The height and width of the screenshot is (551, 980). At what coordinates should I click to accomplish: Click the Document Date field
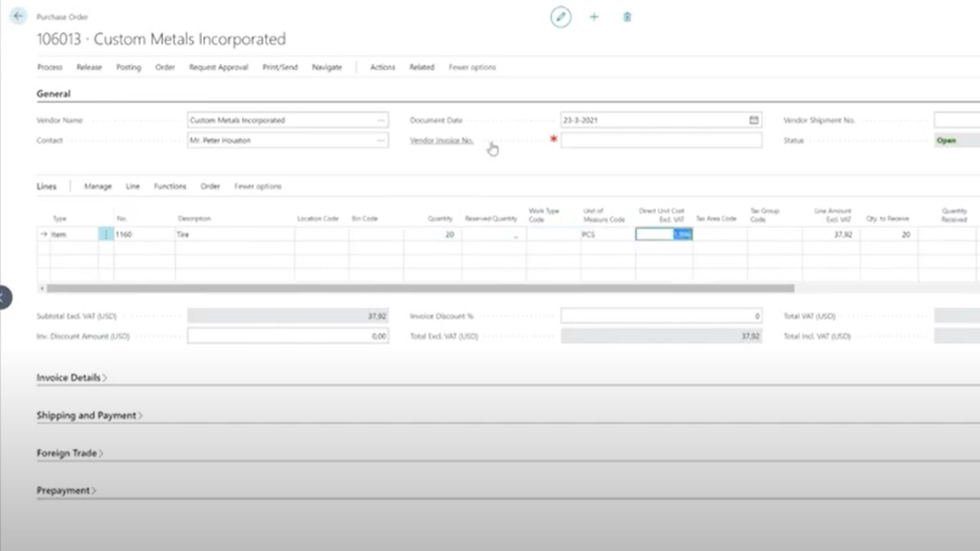pos(661,120)
